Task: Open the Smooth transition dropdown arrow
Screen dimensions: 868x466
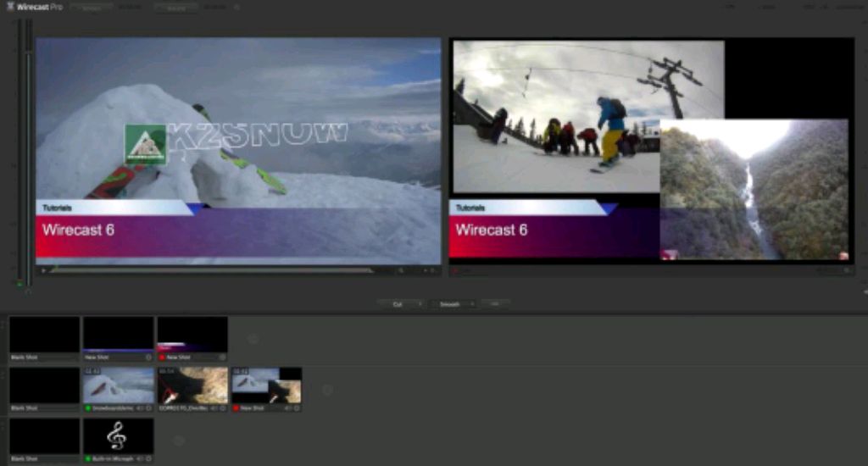Action: coord(472,304)
